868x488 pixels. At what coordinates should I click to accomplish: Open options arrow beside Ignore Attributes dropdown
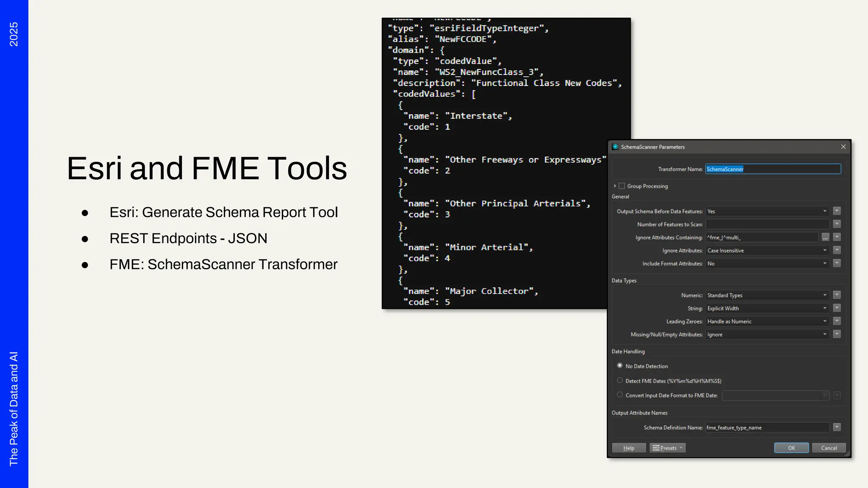(837, 250)
